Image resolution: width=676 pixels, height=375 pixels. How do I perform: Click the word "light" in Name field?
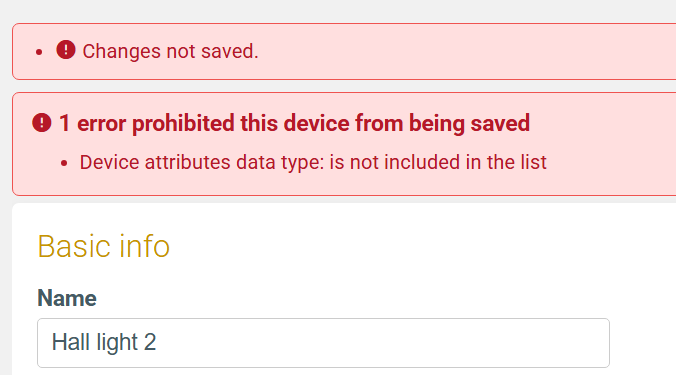coord(117,342)
